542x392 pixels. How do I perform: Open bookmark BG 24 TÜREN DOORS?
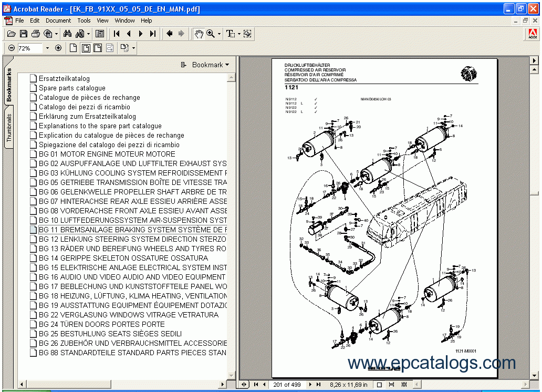(102, 324)
